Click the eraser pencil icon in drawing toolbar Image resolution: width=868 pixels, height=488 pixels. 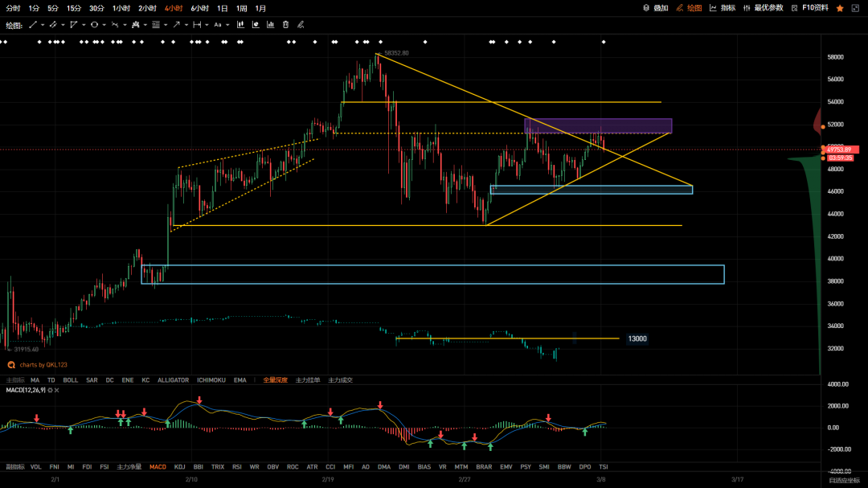click(x=301, y=25)
